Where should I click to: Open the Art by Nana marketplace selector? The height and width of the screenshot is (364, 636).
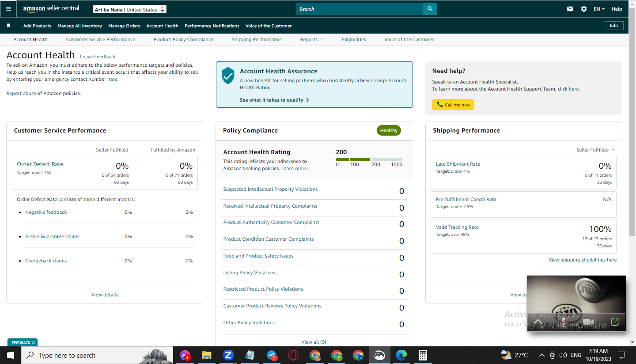coord(130,9)
